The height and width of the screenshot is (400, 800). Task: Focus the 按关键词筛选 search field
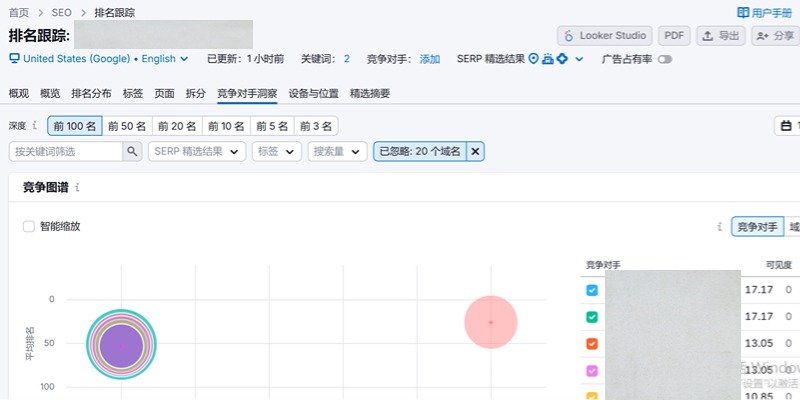pos(65,152)
